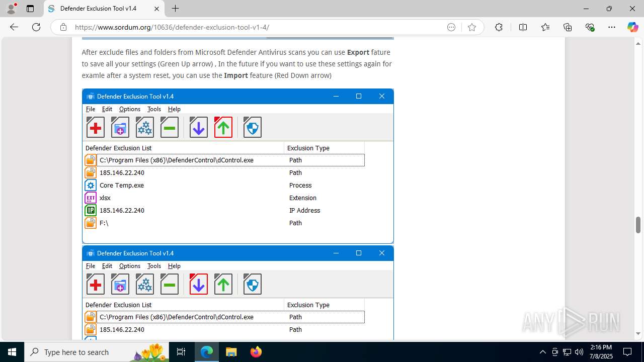Open volume control in system tray
Viewport: 644px width, 362px height.
point(579,352)
